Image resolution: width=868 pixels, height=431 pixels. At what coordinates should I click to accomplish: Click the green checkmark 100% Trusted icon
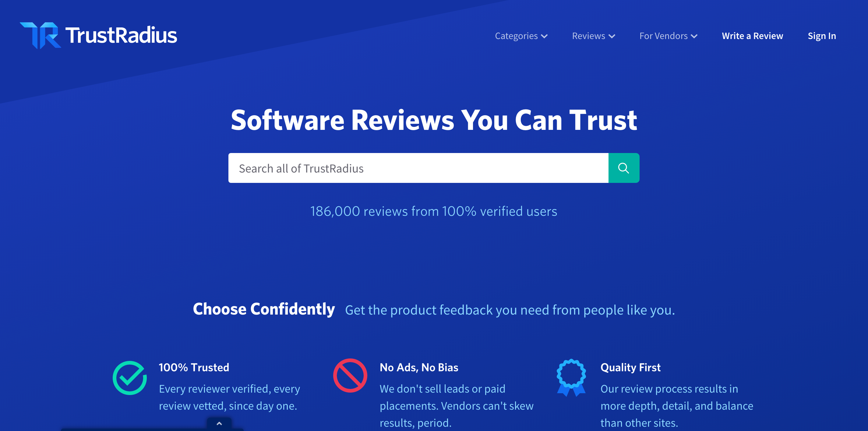click(130, 378)
